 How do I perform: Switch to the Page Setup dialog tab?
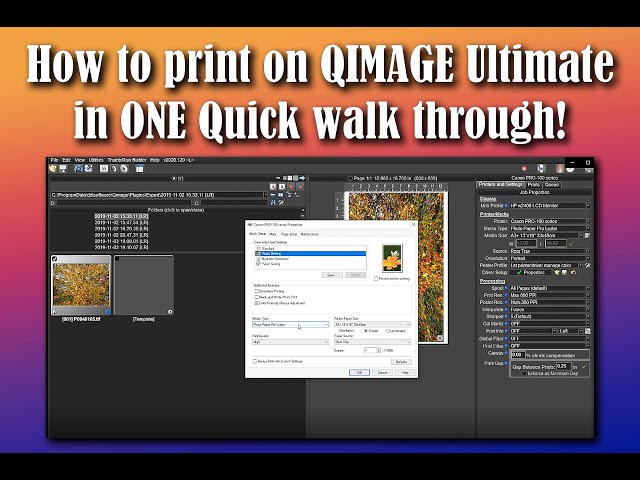click(x=289, y=234)
